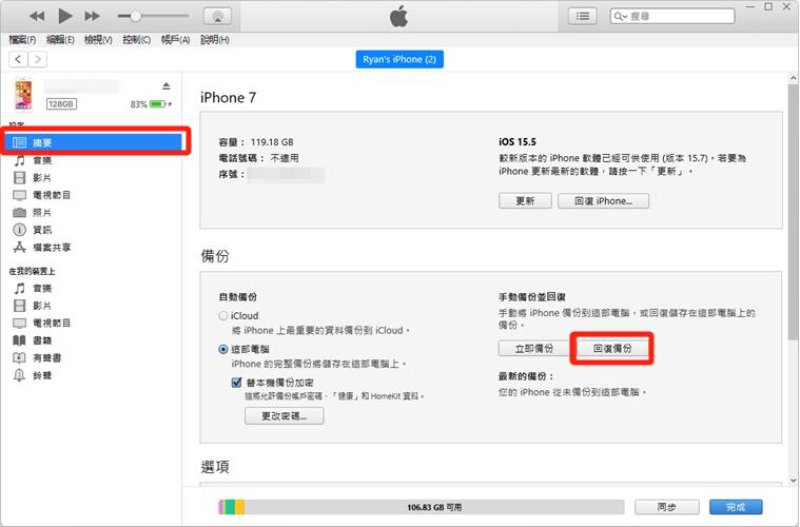
Task: Click the 回復備份 button
Action: pyautogui.click(x=612, y=348)
